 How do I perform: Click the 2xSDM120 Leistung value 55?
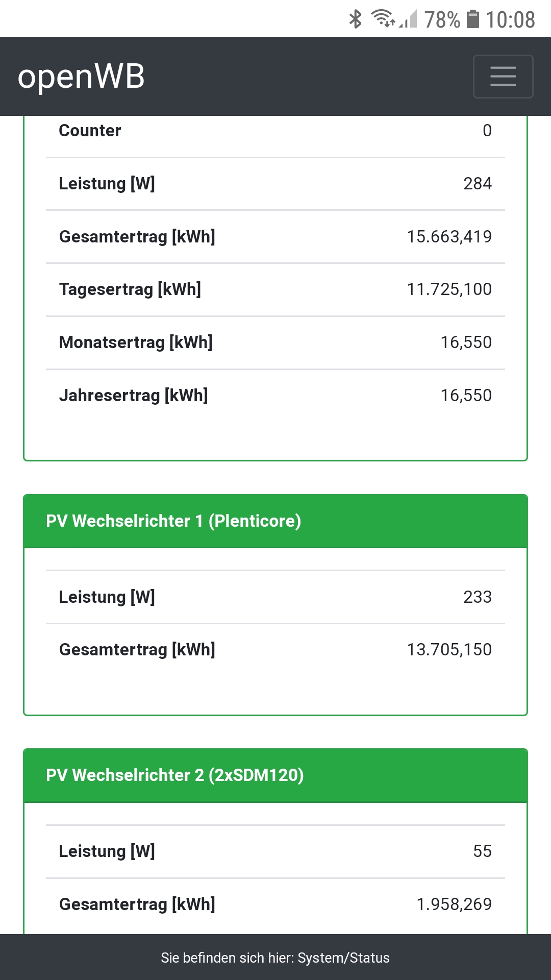(482, 851)
